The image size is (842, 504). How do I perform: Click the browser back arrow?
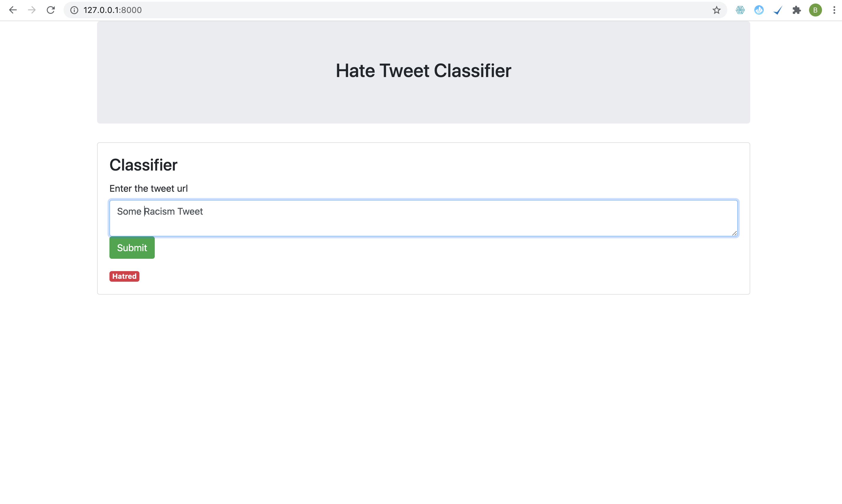click(x=13, y=10)
